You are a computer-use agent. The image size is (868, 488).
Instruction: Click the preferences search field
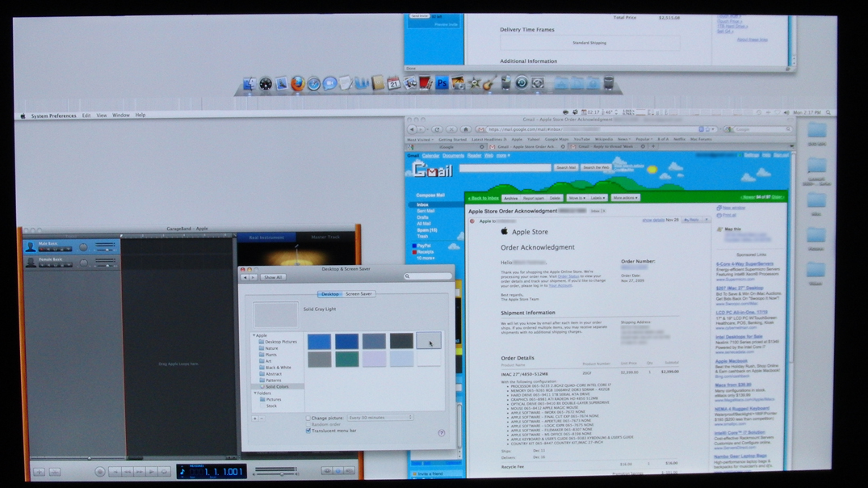(427, 276)
